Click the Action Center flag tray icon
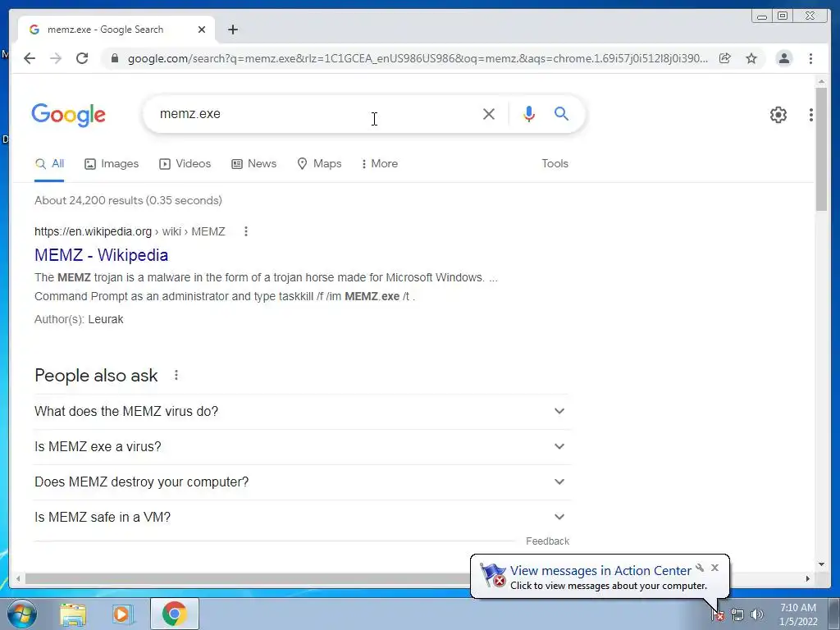Screen dimensions: 840x630 [718, 615]
